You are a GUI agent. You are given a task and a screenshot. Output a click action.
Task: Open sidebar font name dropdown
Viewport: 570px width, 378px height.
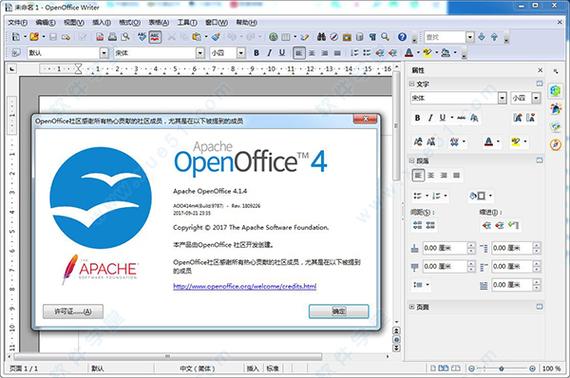[x=502, y=98]
